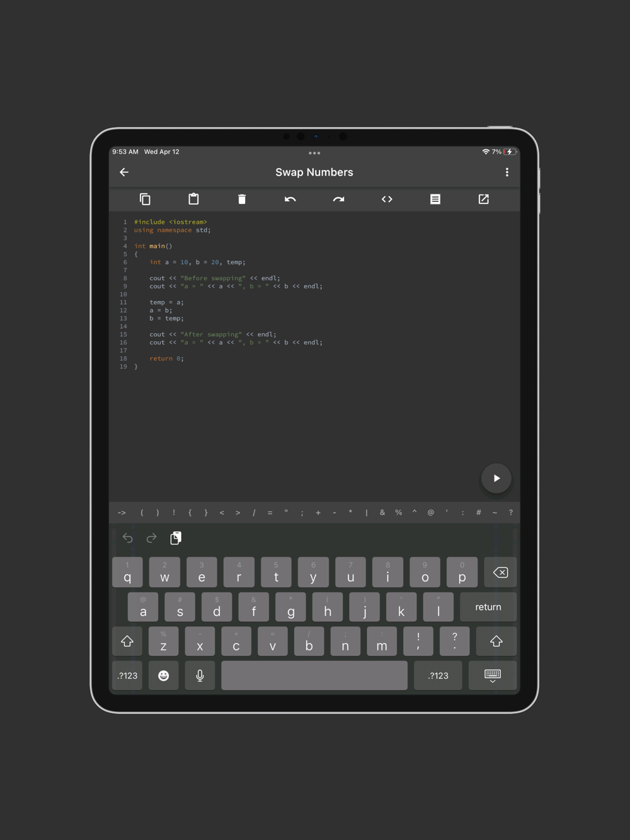Tap the back arrow beside Swap Numbers
This screenshot has height=840, width=630.
124,172
